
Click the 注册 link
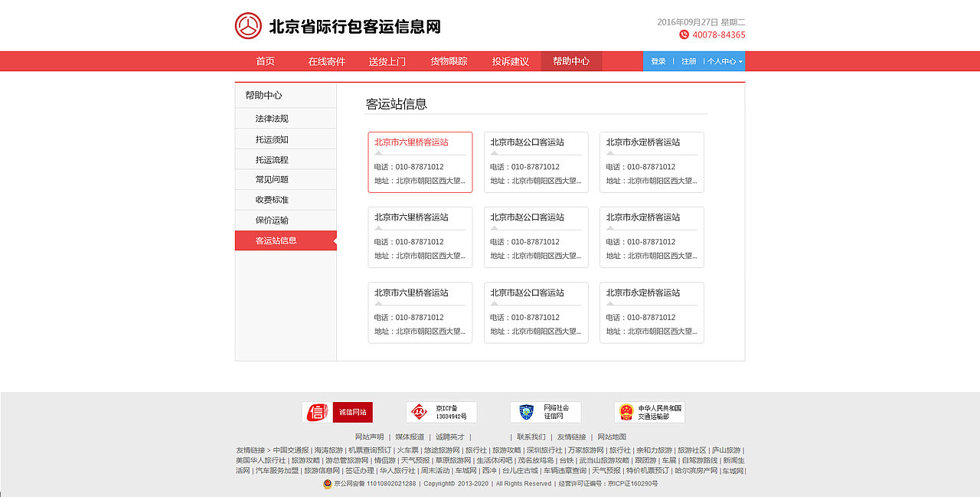pyautogui.click(x=688, y=60)
